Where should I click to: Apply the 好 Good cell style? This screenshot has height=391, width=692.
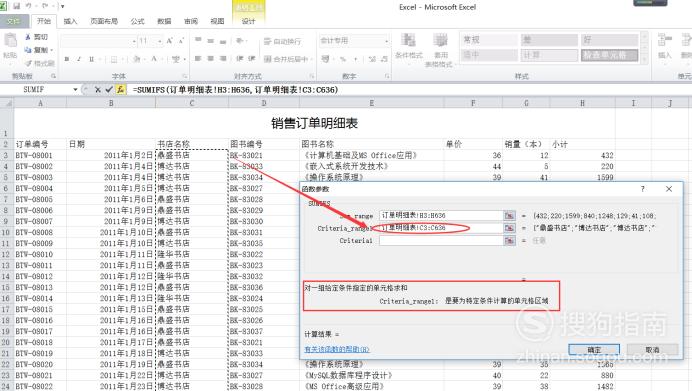(609, 40)
